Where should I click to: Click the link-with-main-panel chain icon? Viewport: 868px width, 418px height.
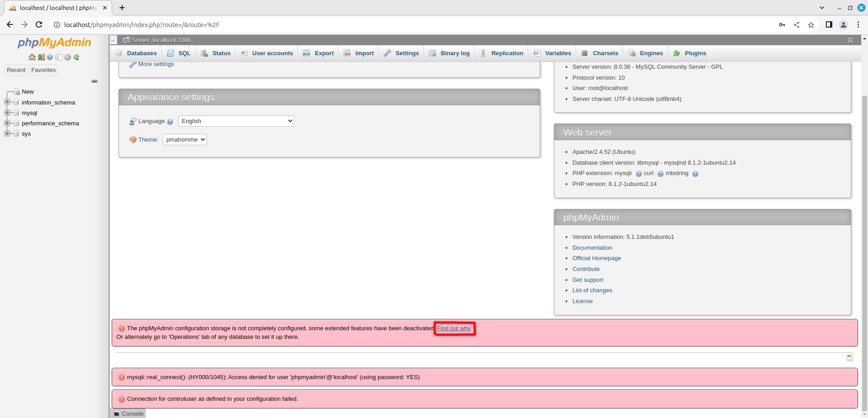(x=94, y=81)
